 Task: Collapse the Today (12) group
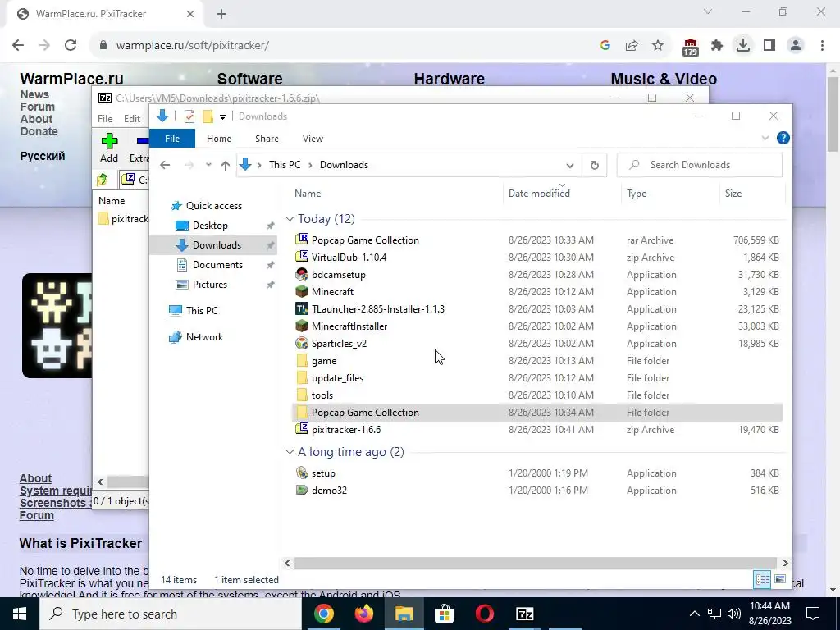[290, 218]
